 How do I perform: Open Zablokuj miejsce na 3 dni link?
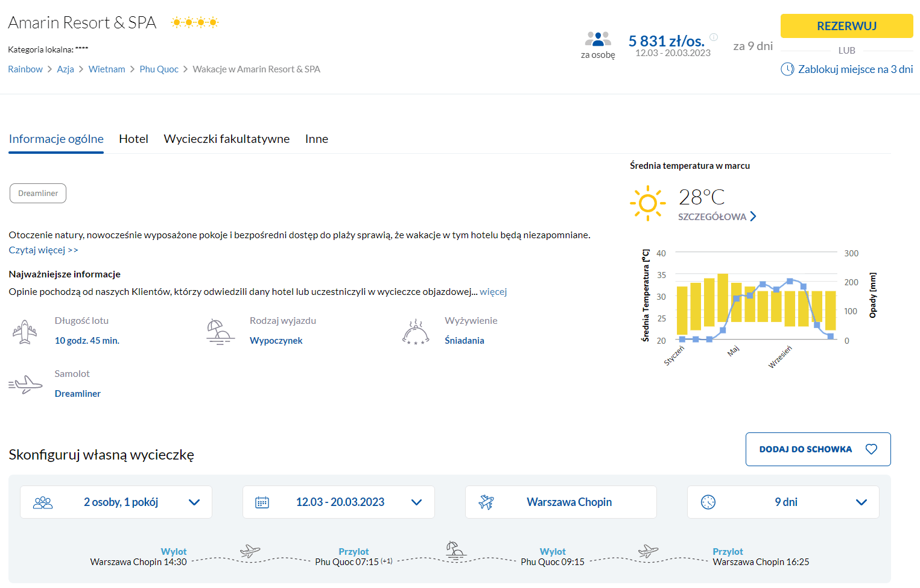point(855,69)
